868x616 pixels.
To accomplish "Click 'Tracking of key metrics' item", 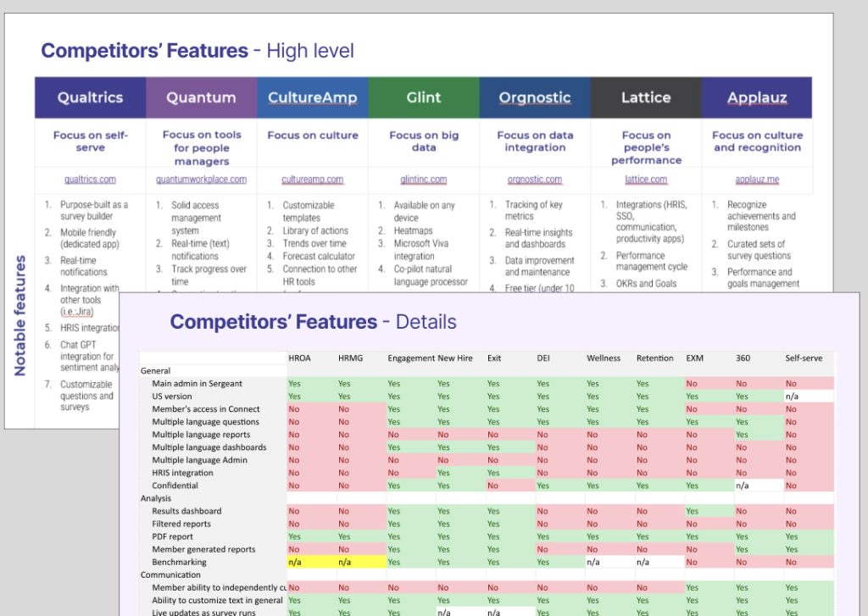I will click(534, 210).
